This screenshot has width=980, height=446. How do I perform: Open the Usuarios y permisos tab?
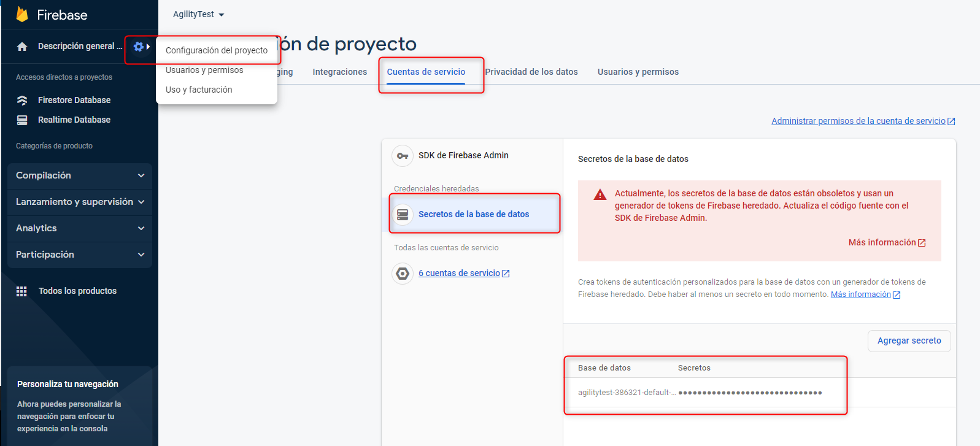coord(638,72)
